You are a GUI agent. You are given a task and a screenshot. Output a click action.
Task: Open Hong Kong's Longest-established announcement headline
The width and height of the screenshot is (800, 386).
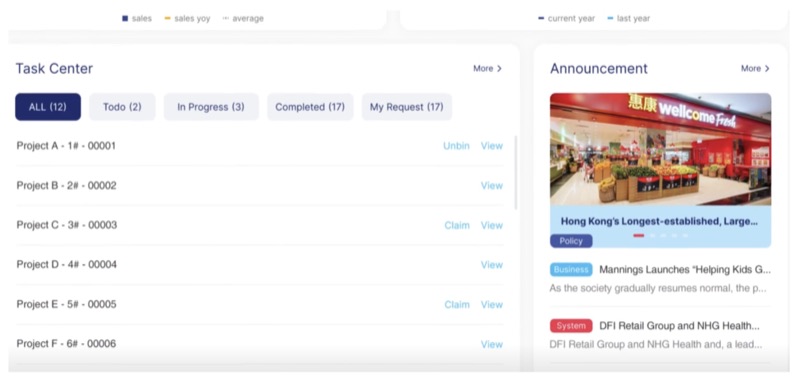tap(659, 221)
